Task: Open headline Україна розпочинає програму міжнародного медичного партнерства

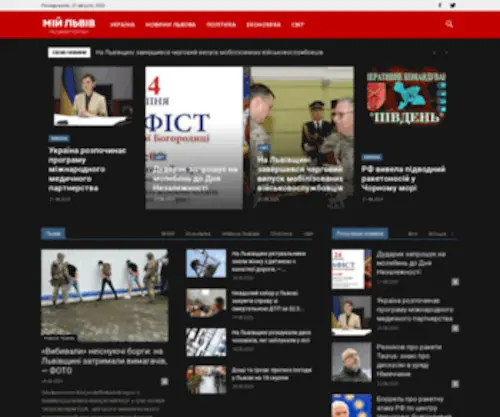Action: (x=87, y=169)
